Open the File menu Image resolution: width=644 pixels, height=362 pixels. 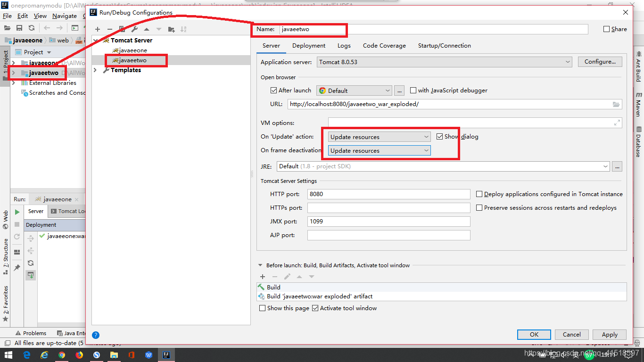click(x=7, y=16)
